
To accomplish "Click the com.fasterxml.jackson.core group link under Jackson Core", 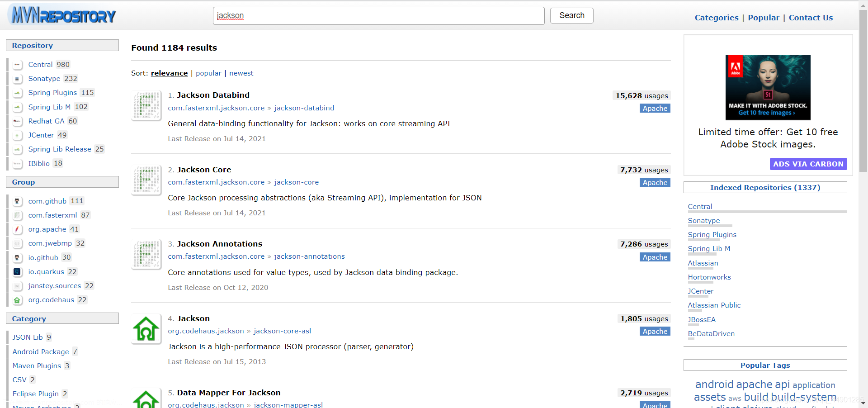I will point(216,182).
